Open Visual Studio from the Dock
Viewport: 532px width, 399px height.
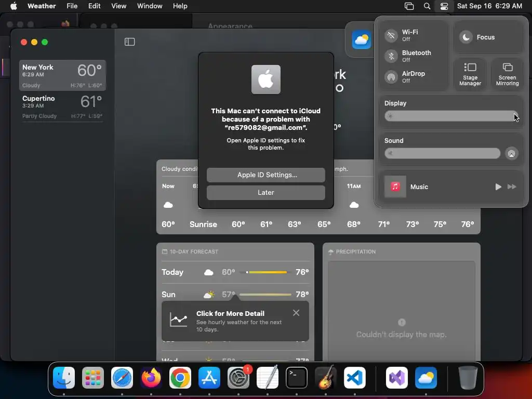(397, 378)
